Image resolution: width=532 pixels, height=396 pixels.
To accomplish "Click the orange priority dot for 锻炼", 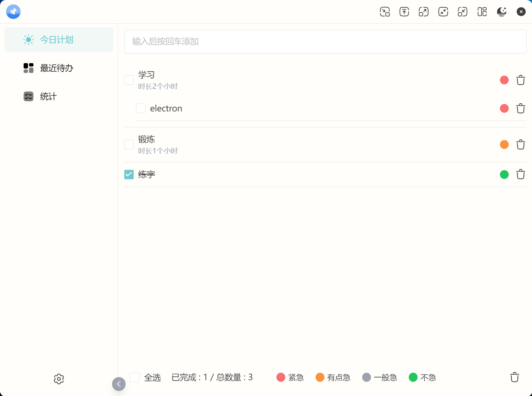I will [504, 145].
